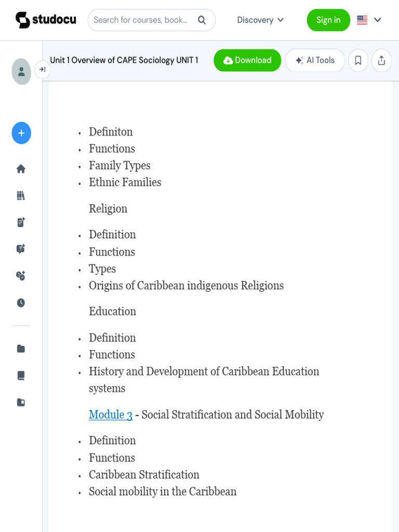
Task: Bookmark this document
Action: pyautogui.click(x=358, y=60)
